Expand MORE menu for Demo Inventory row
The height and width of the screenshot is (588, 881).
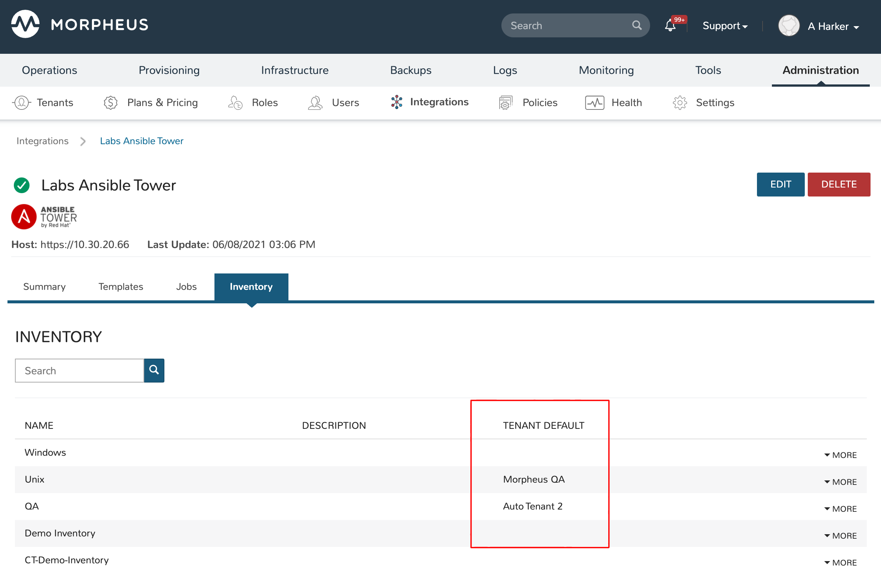pos(840,535)
